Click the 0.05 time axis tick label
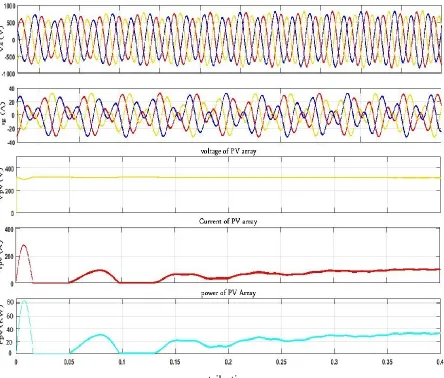This screenshot has width=444, height=378. pos(69,362)
